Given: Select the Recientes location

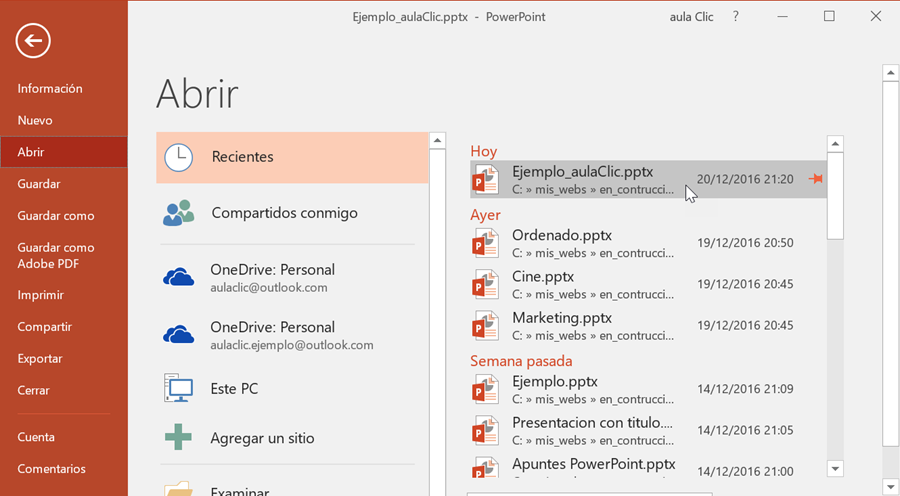Looking at the screenshot, I should point(292,157).
